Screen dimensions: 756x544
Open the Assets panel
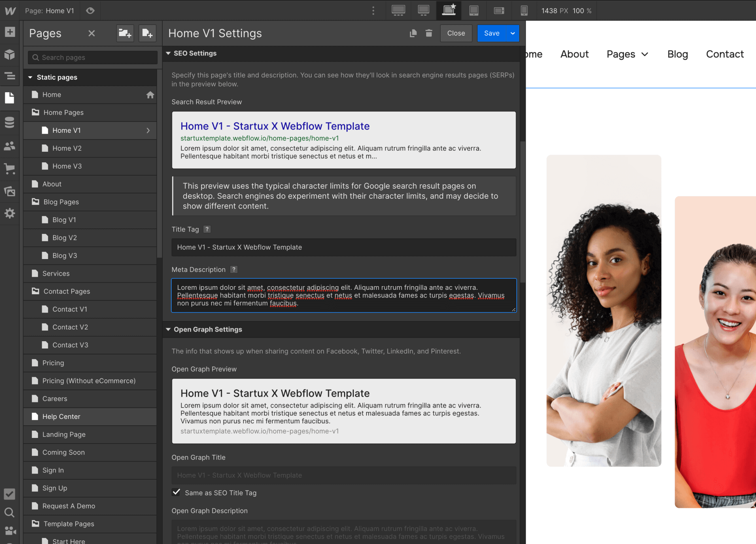point(10,191)
